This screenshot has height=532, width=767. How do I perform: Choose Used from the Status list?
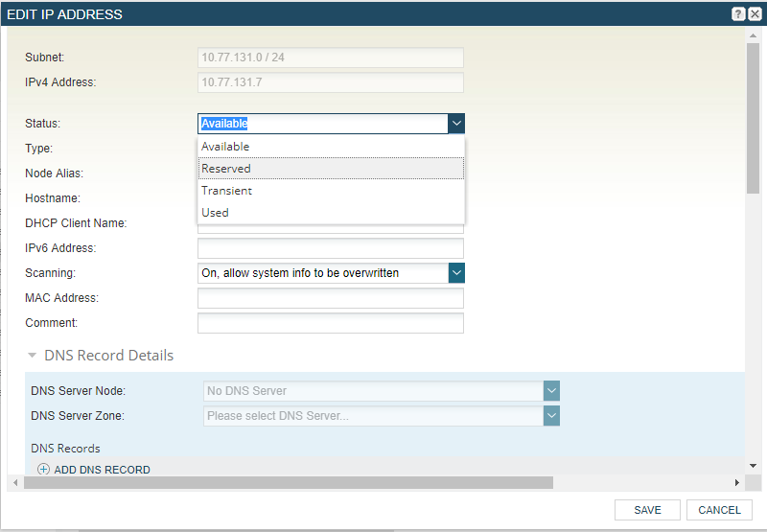pyautogui.click(x=331, y=212)
